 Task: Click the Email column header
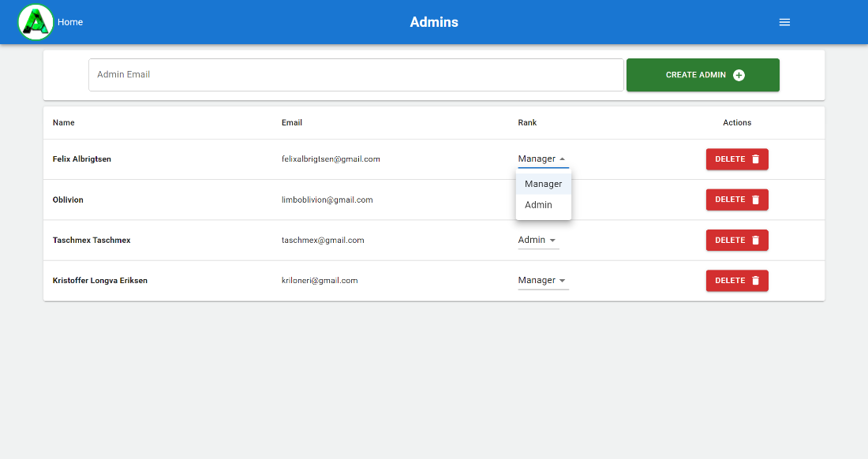click(x=292, y=123)
